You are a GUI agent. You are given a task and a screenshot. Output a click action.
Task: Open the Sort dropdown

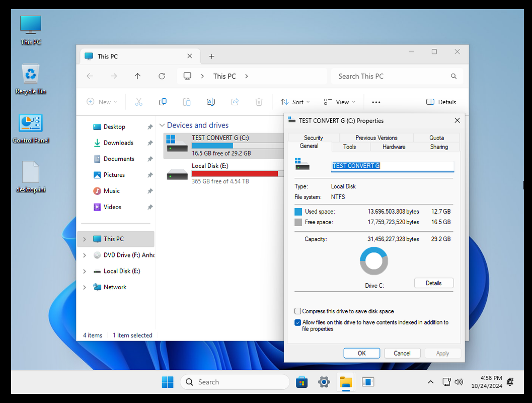coord(295,102)
